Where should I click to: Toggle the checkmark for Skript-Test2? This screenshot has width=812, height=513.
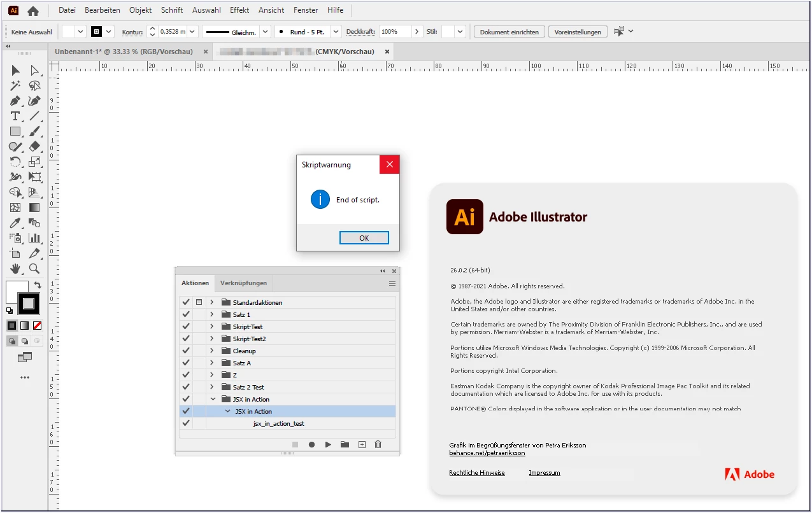pyautogui.click(x=186, y=339)
